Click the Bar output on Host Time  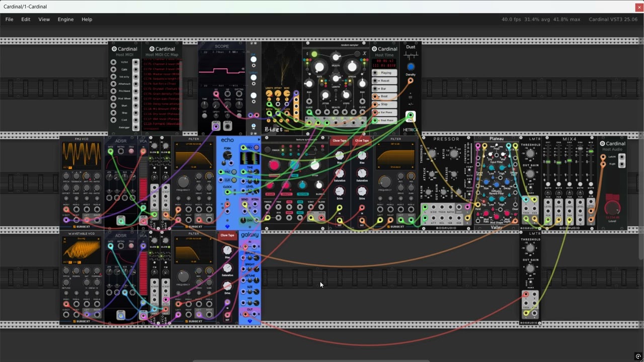pos(384,88)
